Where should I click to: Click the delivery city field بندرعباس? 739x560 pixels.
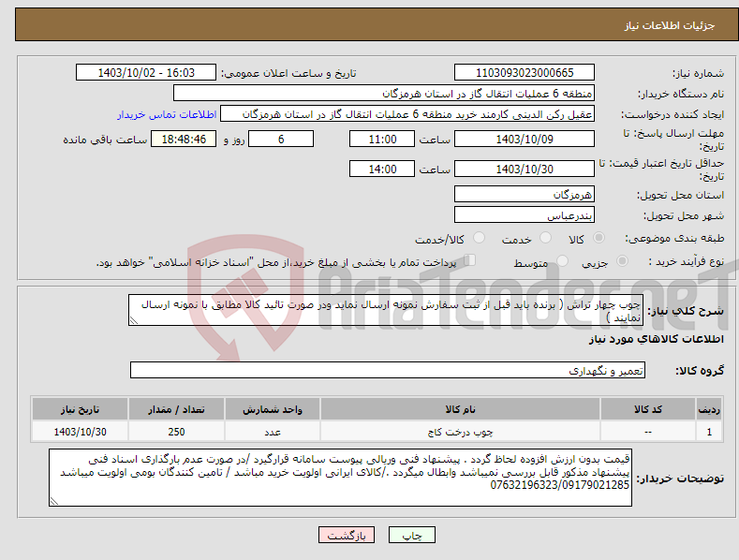(525, 215)
